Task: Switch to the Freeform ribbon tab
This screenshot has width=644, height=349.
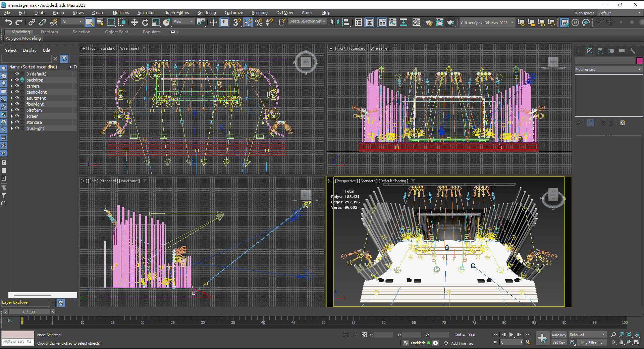Action: tap(49, 32)
